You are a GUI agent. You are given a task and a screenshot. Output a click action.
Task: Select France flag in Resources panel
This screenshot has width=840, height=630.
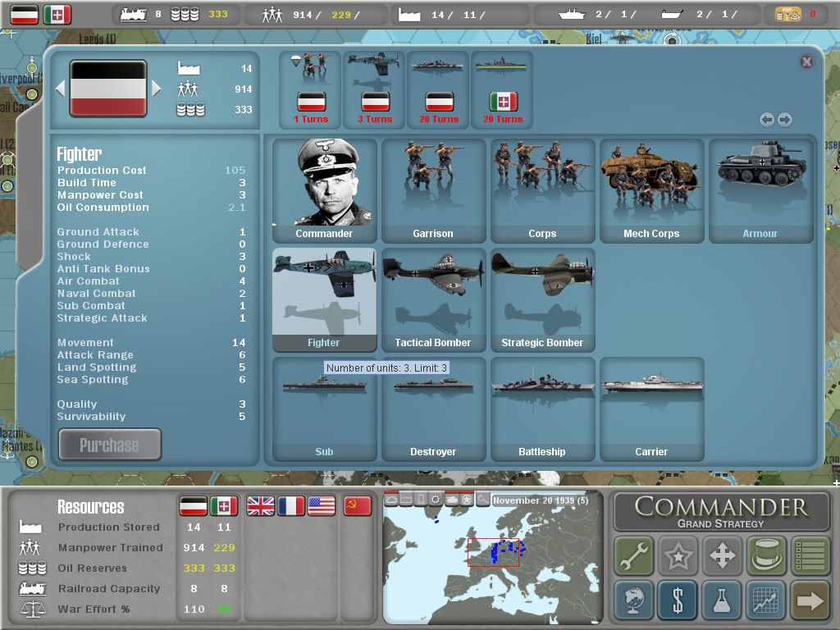click(291, 505)
